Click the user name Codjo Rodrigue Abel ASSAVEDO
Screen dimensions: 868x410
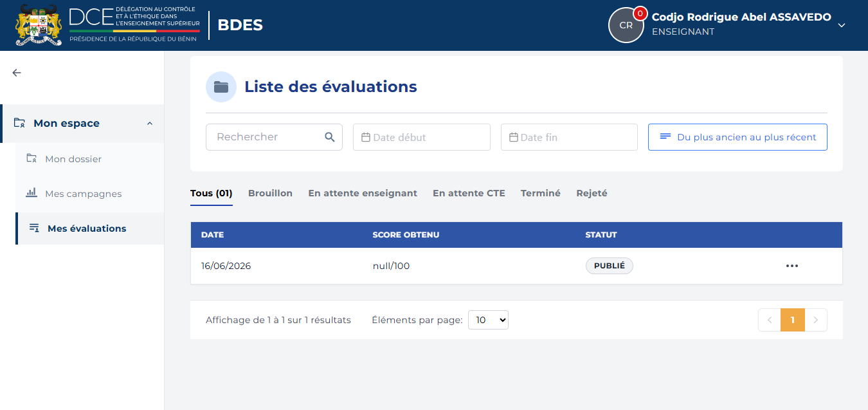pos(741,17)
